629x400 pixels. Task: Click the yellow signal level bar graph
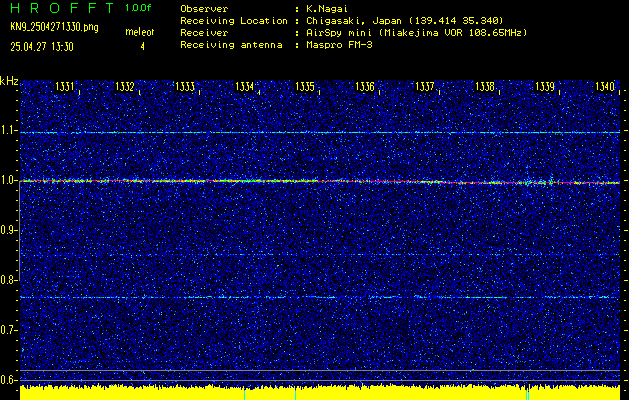tap(320, 393)
